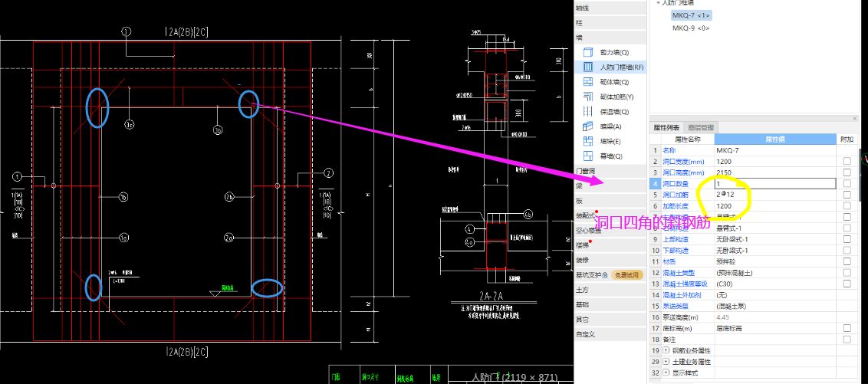Select the 砌体墙(Q) masonry wall icon
Image resolution: width=868 pixels, height=384 pixels.
point(588,82)
